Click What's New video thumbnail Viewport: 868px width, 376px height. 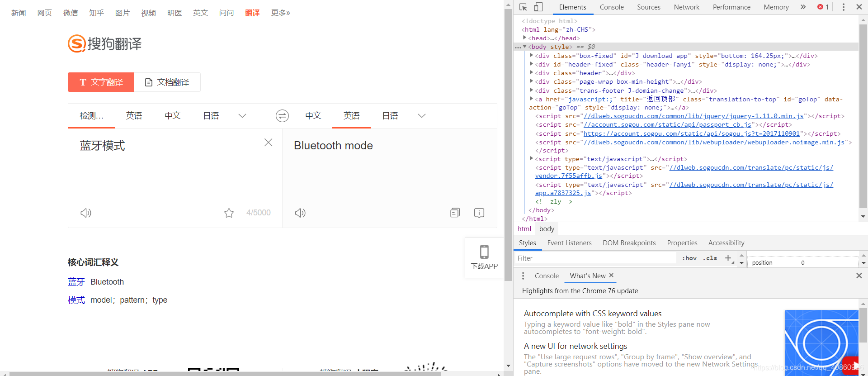[821, 343]
